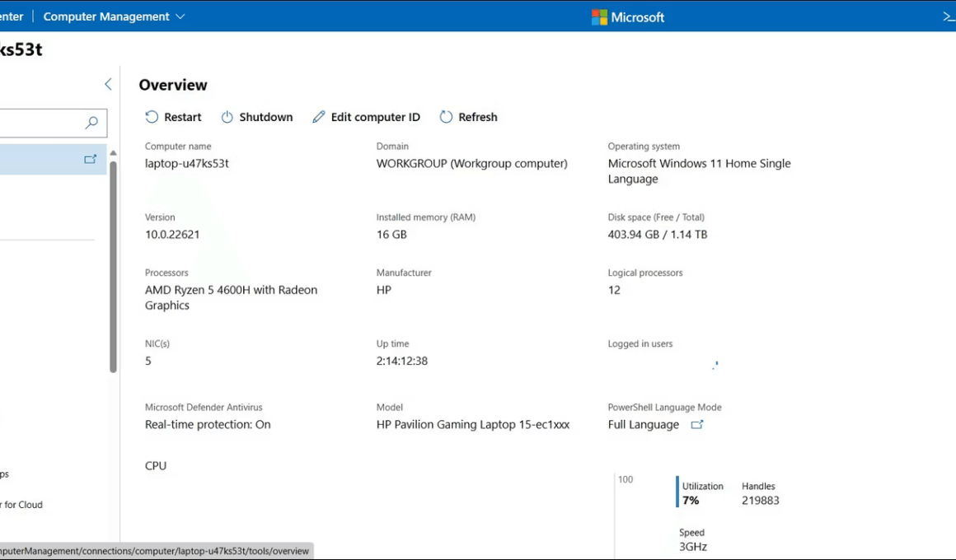Viewport: 956px width, 560px height.
Task: Select logical processors value 12
Action: pyautogui.click(x=614, y=290)
